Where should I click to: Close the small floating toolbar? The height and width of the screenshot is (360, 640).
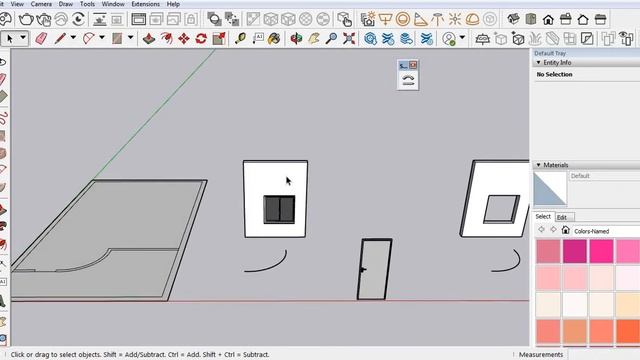tap(413, 65)
